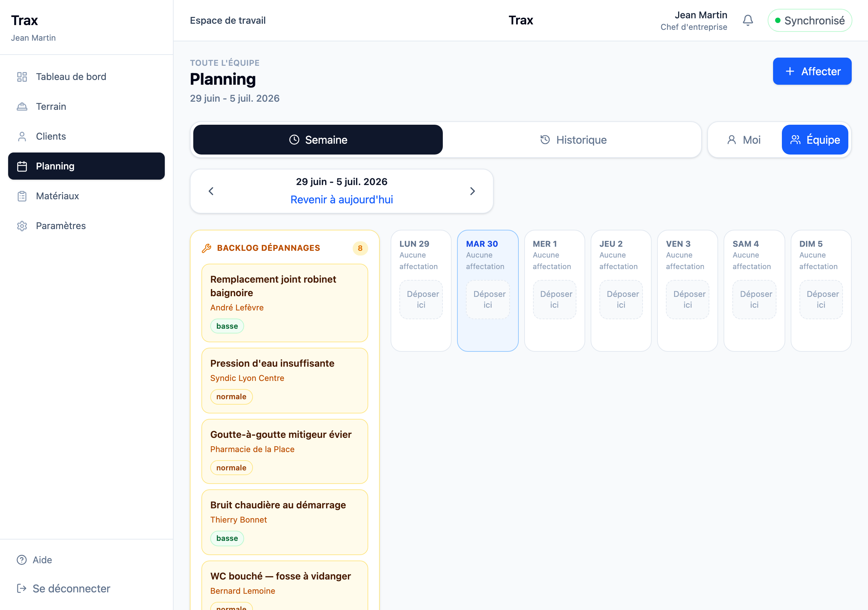Click the Synchronisé status badge
The width and height of the screenshot is (868, 610).
pyautogui.click(x=810, y=20)
